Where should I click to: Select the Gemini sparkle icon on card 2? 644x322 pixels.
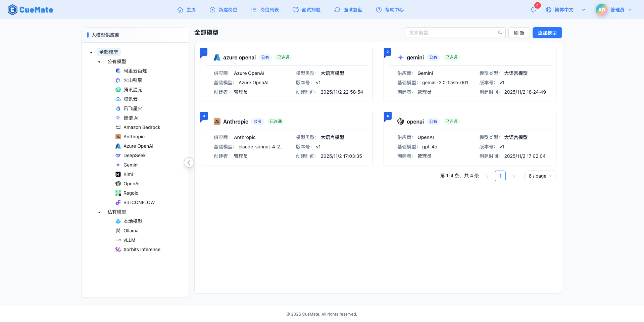[400, 57]
